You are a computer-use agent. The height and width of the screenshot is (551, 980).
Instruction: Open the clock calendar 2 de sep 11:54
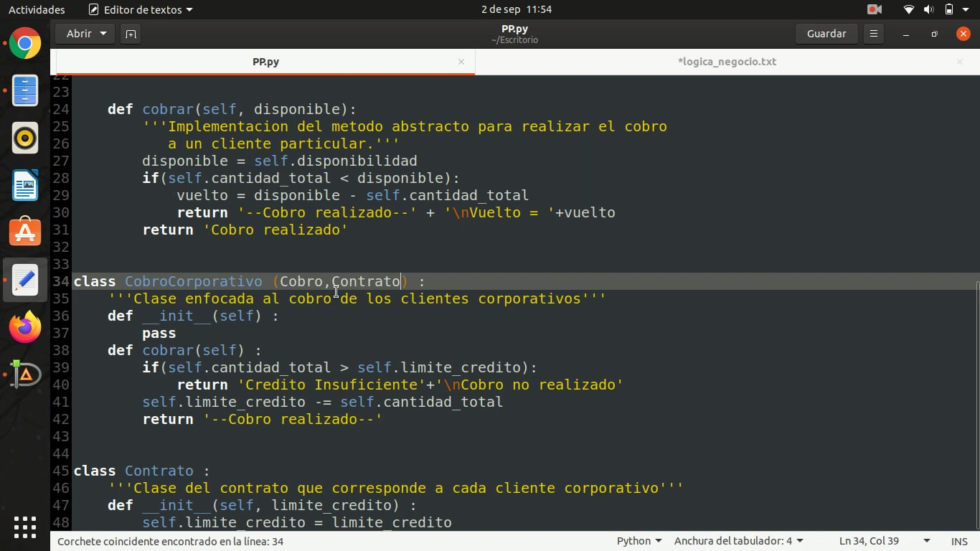coord(517,9)
